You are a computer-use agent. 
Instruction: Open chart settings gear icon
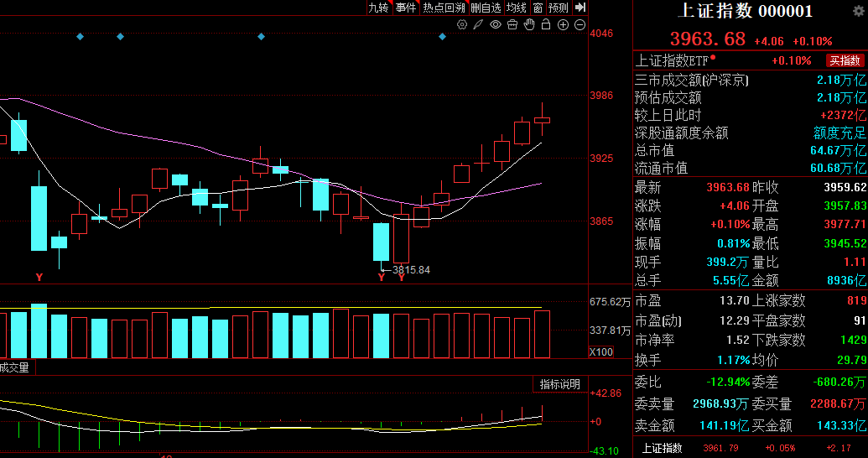coord(461,25)
